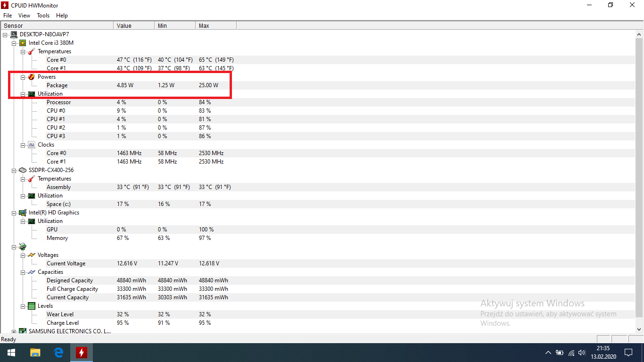Click the SAMSUNG ELECTRONICS motherboard icon
Screen dimensions: 644x362
point(23,331)
